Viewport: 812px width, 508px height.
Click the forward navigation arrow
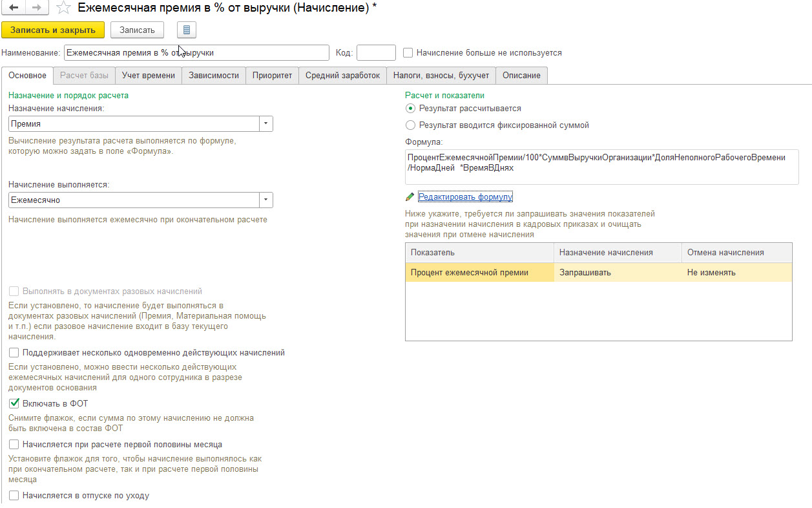pos(36,8)
